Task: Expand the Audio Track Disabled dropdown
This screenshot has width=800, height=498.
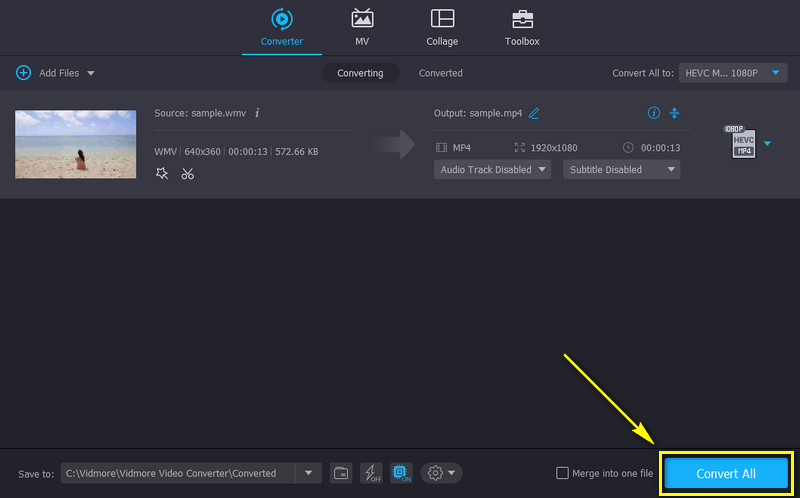Action: pos(494,169)
